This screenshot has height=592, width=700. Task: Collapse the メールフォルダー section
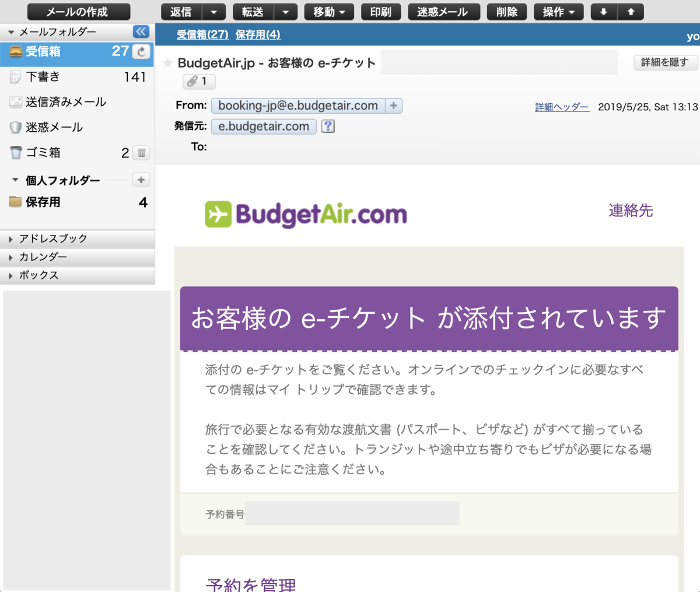tap(11, 32)
